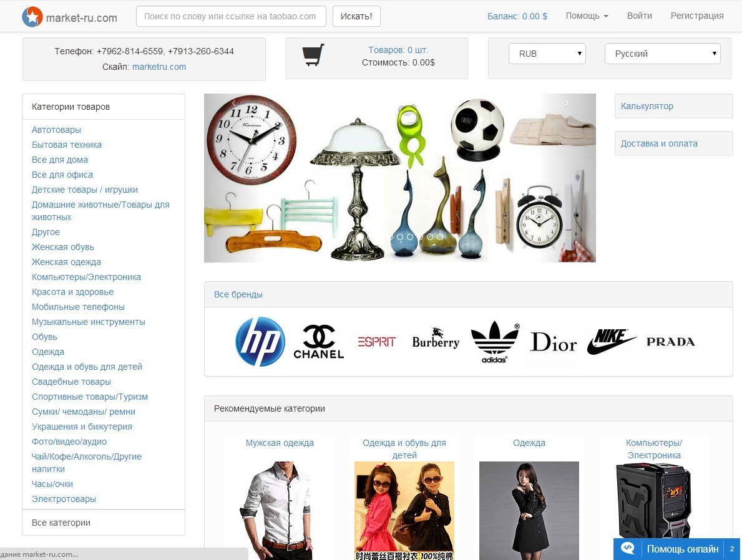Open the recommended Одежда title link
The height and width of the screenshot is (560, 742).
529,443
